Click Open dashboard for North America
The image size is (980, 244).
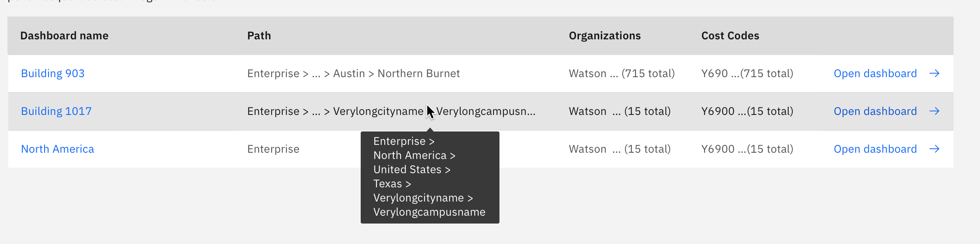click(876, 149)
